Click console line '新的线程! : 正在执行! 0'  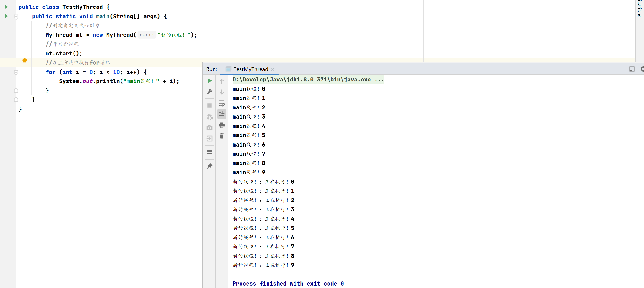click(263, 182)
